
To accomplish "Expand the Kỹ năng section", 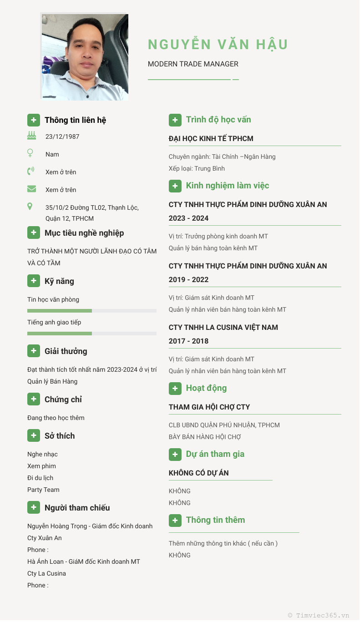I will click(x=34, y=281).
